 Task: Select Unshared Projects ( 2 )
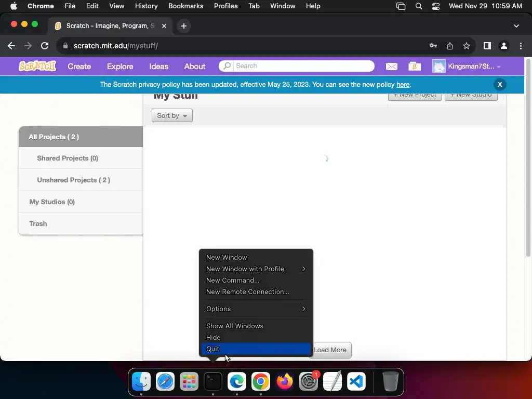point(81,180)
